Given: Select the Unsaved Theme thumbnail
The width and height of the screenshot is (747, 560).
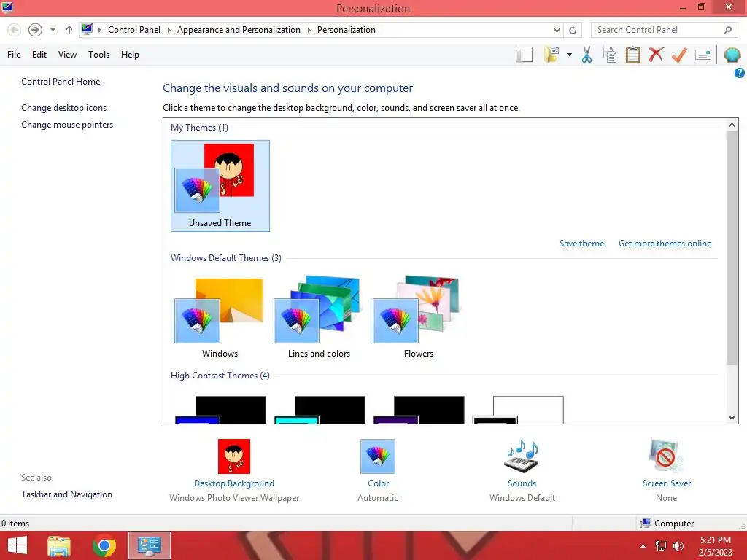Looking at the screenshot, I should [x=220, y=186].
